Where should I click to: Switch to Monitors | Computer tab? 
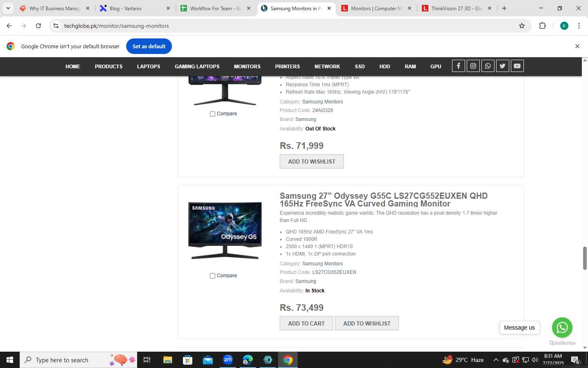[x=376, y=8]
